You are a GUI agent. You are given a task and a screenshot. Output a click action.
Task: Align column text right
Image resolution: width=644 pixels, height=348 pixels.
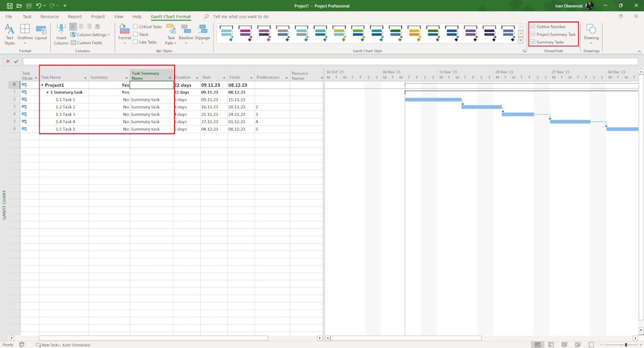point(89,26)
